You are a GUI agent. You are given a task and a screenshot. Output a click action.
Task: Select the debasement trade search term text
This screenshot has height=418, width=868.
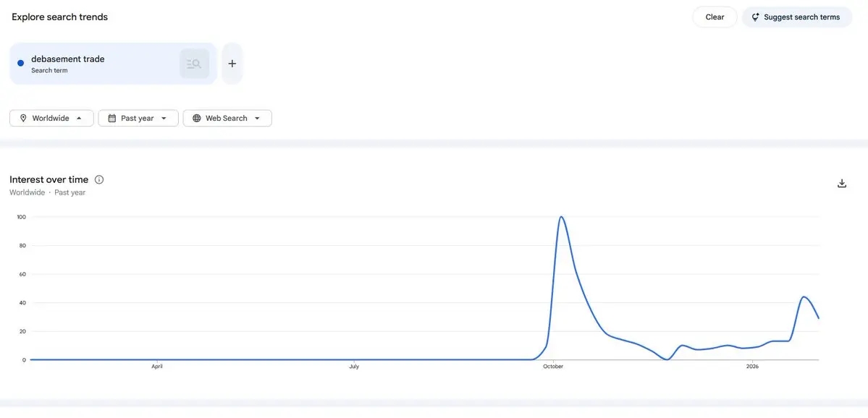tap(67, 59)
